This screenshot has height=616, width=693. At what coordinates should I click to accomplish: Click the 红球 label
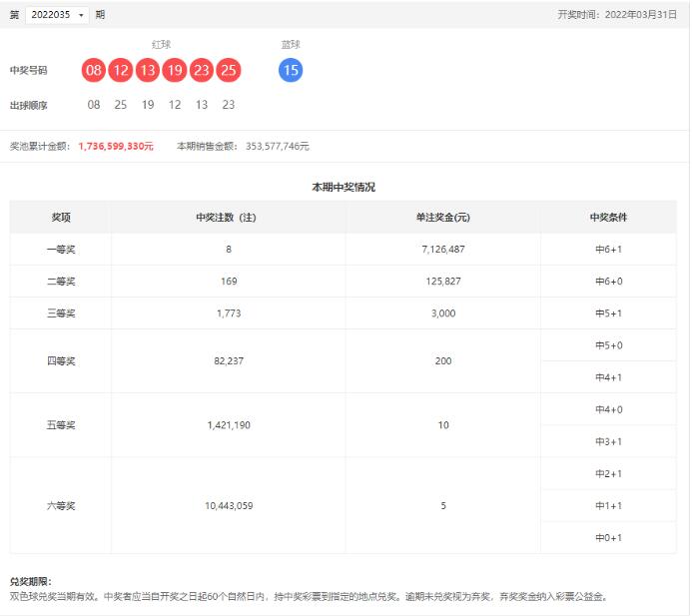[161, 45]
